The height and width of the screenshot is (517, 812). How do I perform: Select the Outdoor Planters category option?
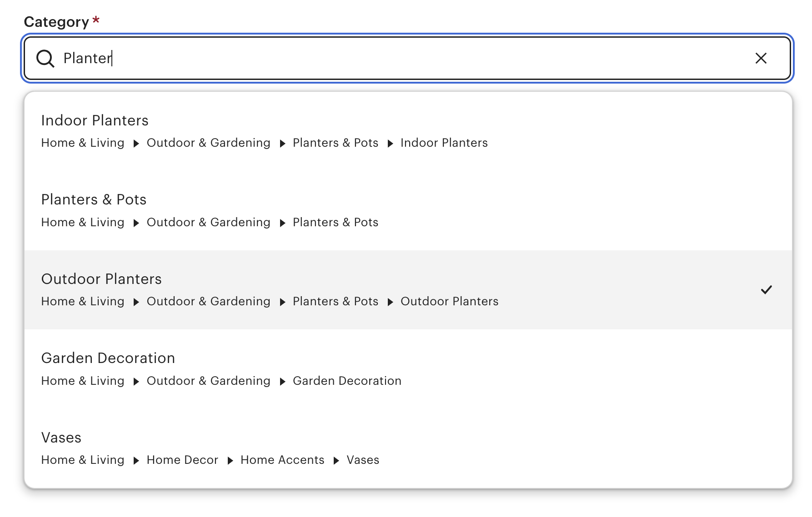[408, 290]
